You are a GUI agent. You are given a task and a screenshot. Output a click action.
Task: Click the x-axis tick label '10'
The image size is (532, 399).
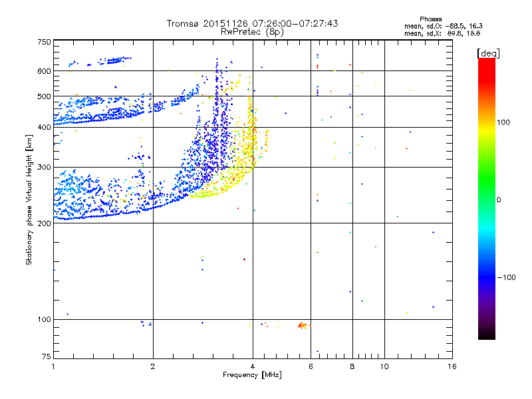coord(384,366)
